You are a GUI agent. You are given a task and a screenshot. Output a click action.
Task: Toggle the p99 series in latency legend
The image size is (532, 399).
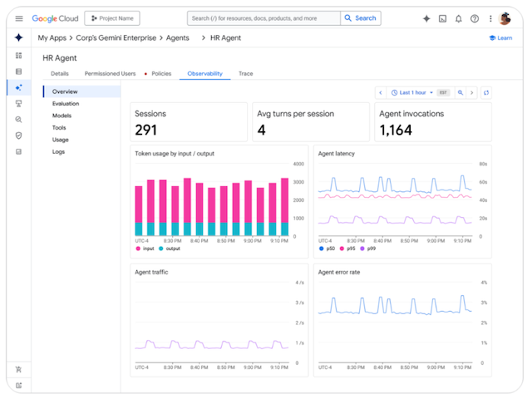[367, 249]
